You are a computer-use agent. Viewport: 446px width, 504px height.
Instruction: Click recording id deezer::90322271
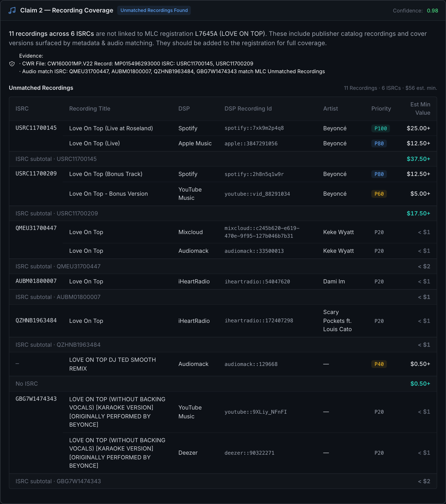pyautogui.click(x=249, y=453)
